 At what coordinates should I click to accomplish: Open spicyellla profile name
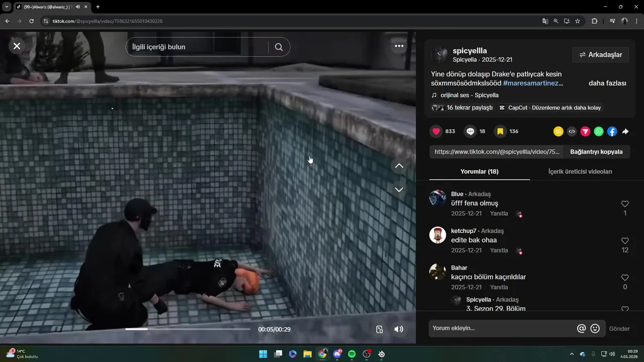[470, 51]
